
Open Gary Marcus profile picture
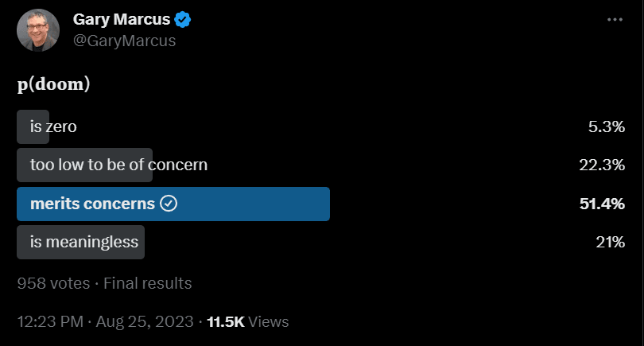pos(38,30)
